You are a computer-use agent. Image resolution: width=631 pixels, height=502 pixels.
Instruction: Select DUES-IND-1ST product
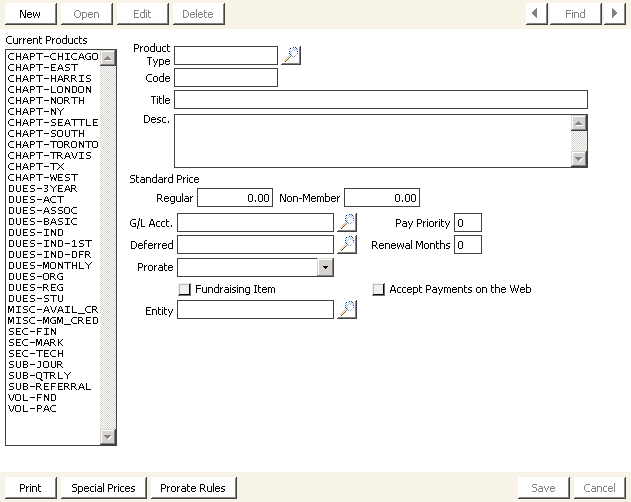53,244
